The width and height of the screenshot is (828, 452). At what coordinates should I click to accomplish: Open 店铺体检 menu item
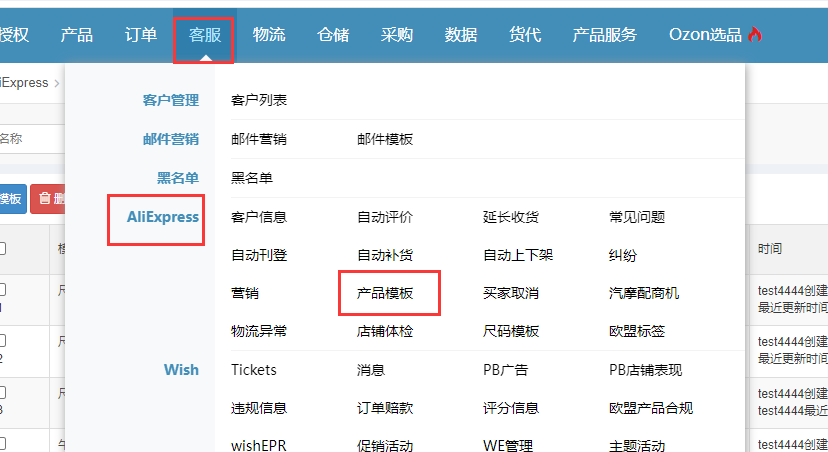(385, 331)
